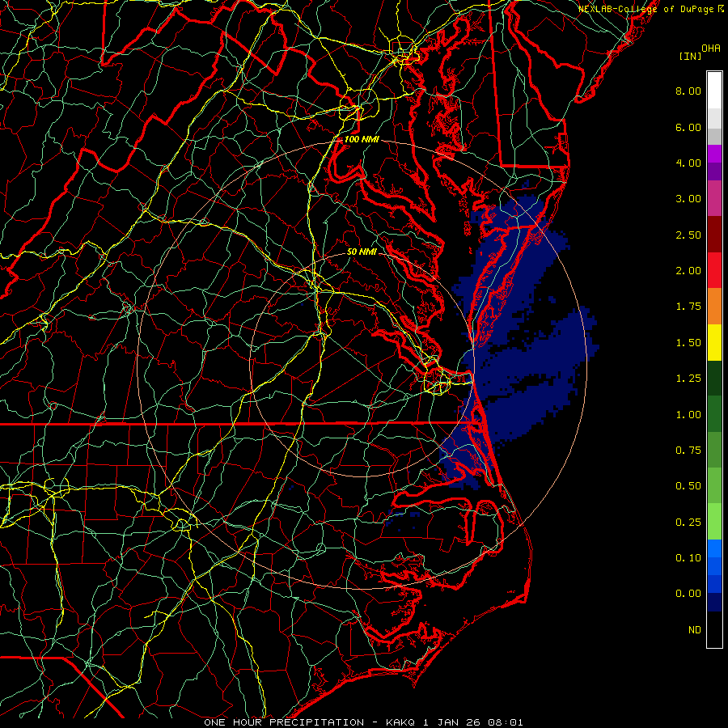Click the [IN] units label

tap(690, 56)
